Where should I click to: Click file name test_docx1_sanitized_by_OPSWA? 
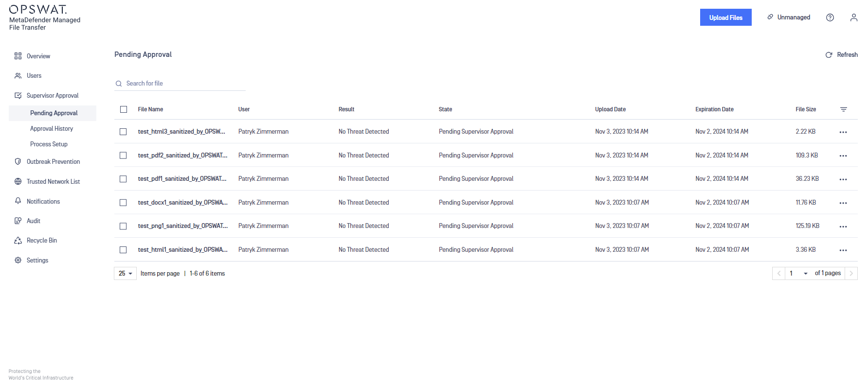(x=182, y=203)
